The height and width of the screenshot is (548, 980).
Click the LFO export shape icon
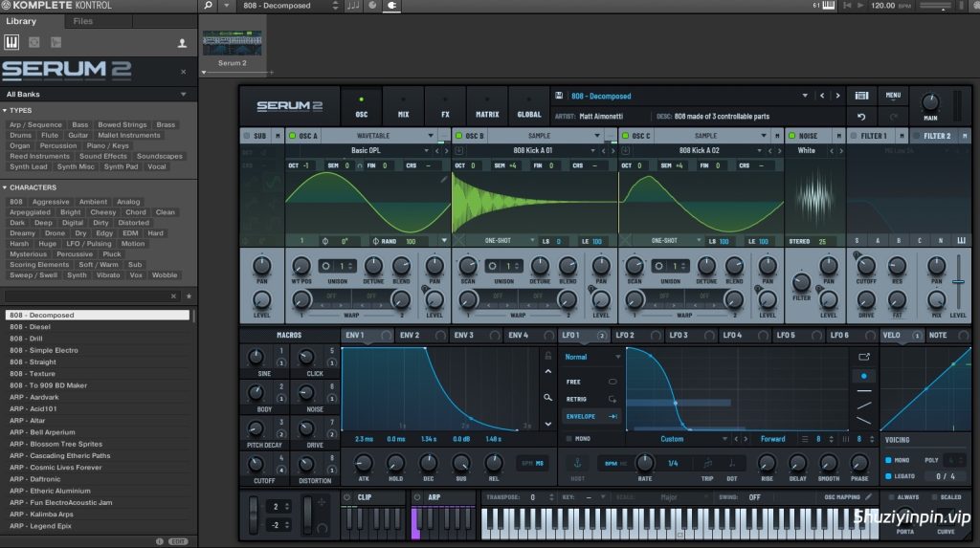point(864,357)
